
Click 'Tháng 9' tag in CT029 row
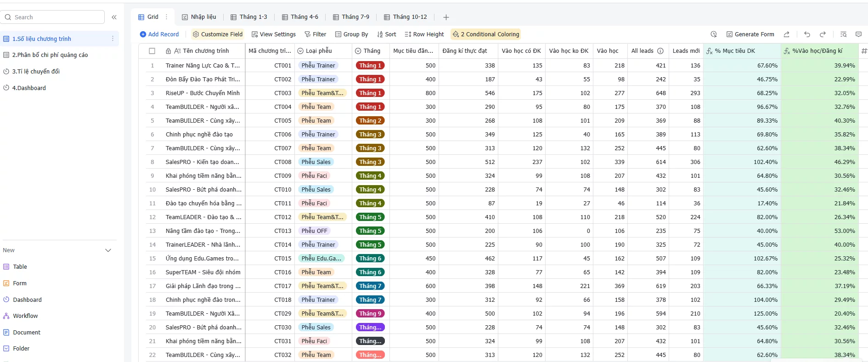370,313
